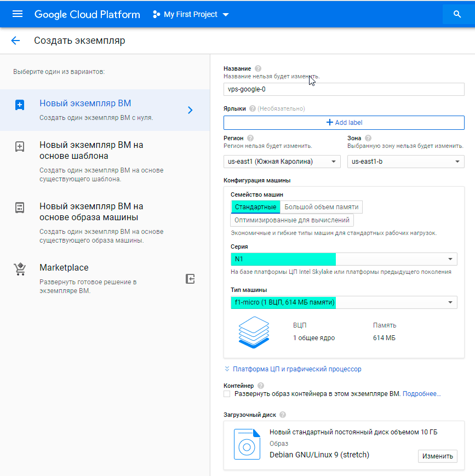Click the search magnifier icon
This screenshot has width=475, height=476.
pos(457,14)
